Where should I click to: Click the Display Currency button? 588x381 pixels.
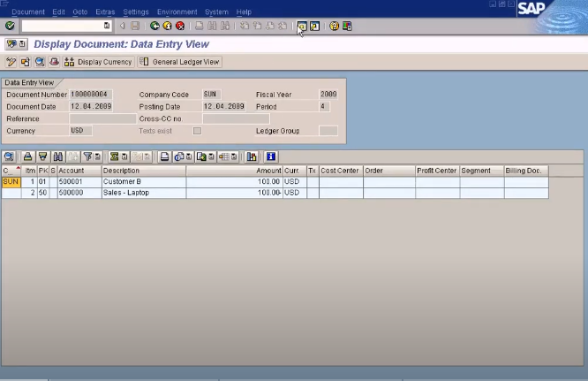click(98, 62)
